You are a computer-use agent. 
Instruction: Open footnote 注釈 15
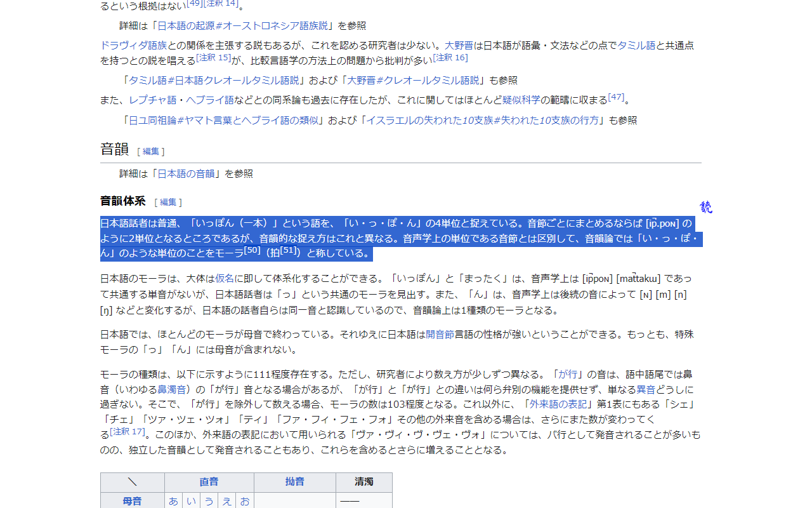(x=214, y=57)
